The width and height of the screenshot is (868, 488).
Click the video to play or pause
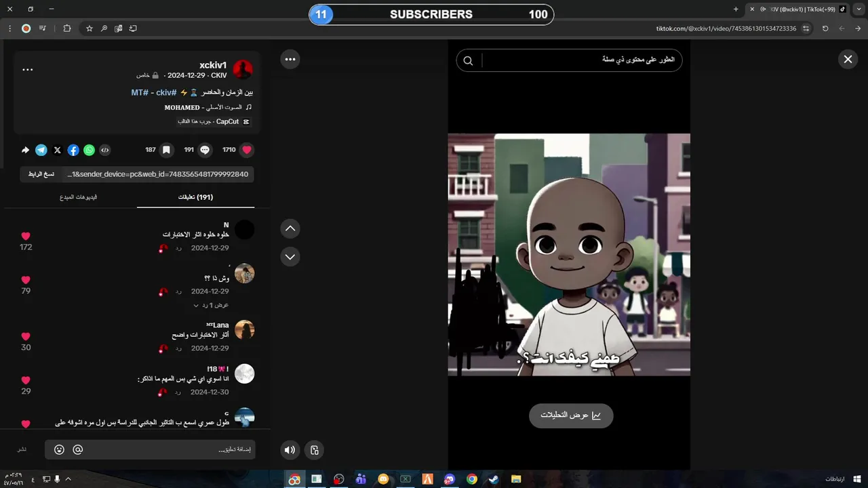point(569,254)
